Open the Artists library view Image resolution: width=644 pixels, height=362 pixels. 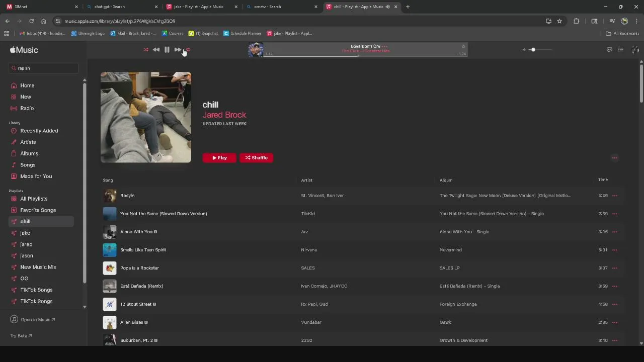28,142
